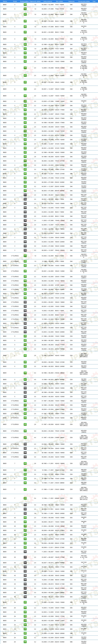This screenshot has width=98, height=644.
Task: Click the Pojemność silnika column header
Action: (35, 1)
